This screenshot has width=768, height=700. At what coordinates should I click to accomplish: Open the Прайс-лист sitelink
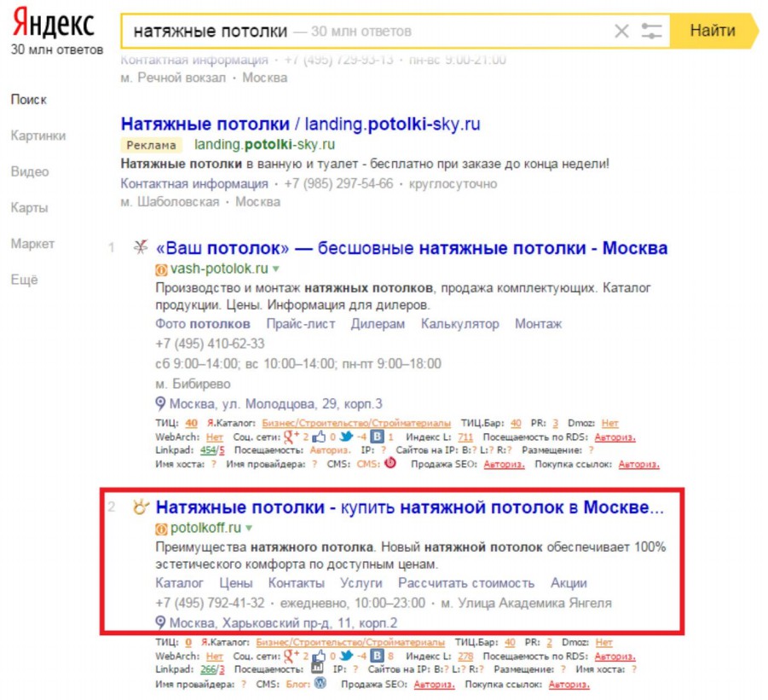point(301,324)
